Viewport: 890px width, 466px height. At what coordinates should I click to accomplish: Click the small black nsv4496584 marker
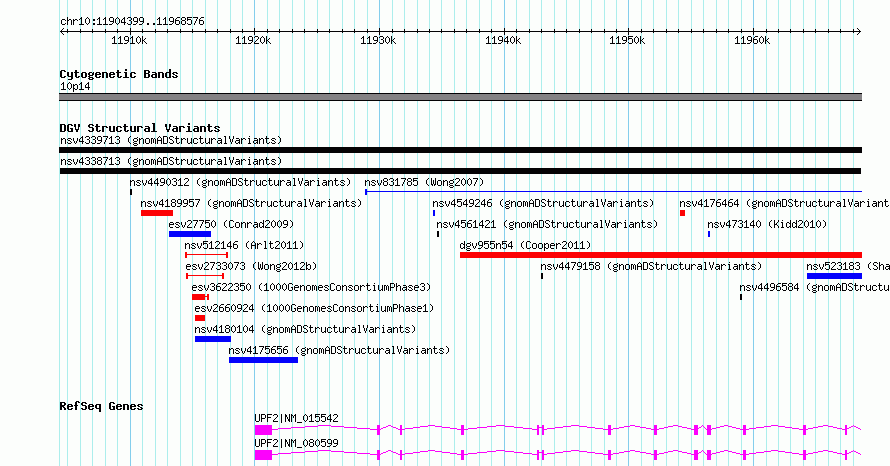(x=741, y=297)
